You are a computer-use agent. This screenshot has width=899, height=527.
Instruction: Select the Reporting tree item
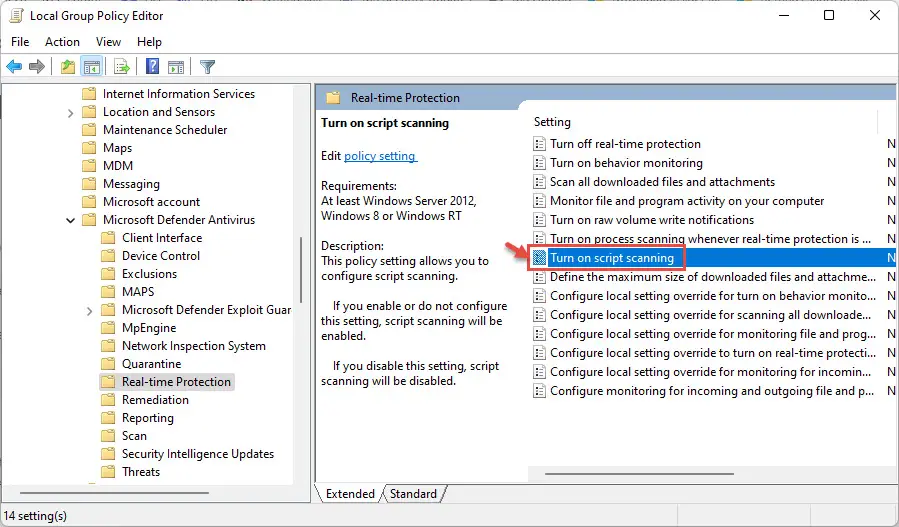point(148,418)
